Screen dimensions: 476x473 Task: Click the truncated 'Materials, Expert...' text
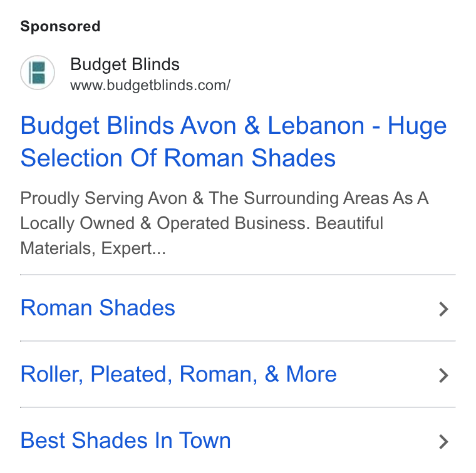click(93, 248)
